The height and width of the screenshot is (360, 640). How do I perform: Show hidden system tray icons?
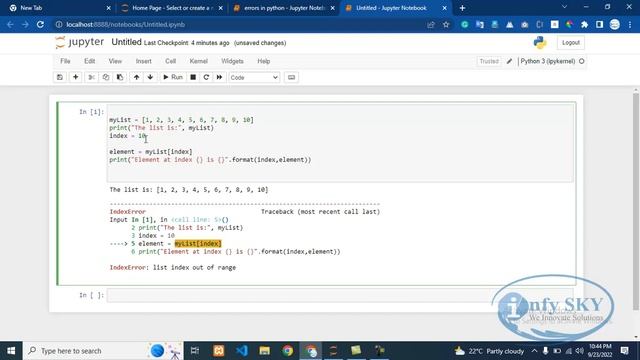point(534,351)
